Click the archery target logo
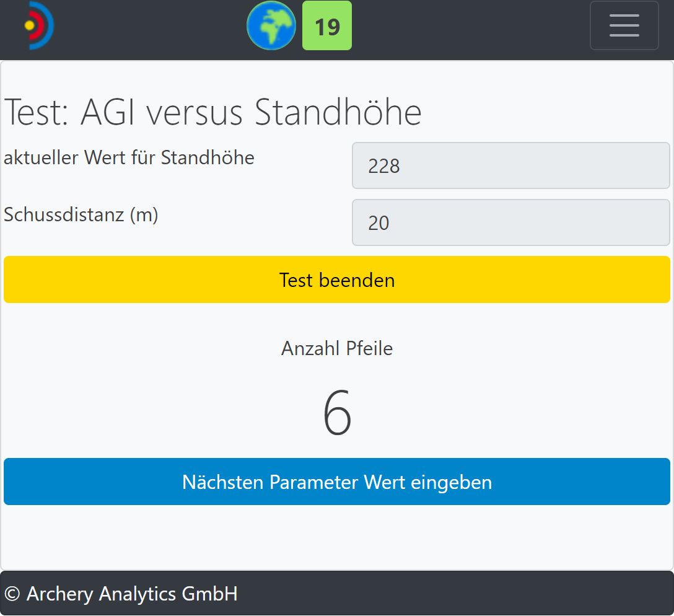The height and width of the screenshot is (616, 674). pyautogui.click(x=38, y=26)
